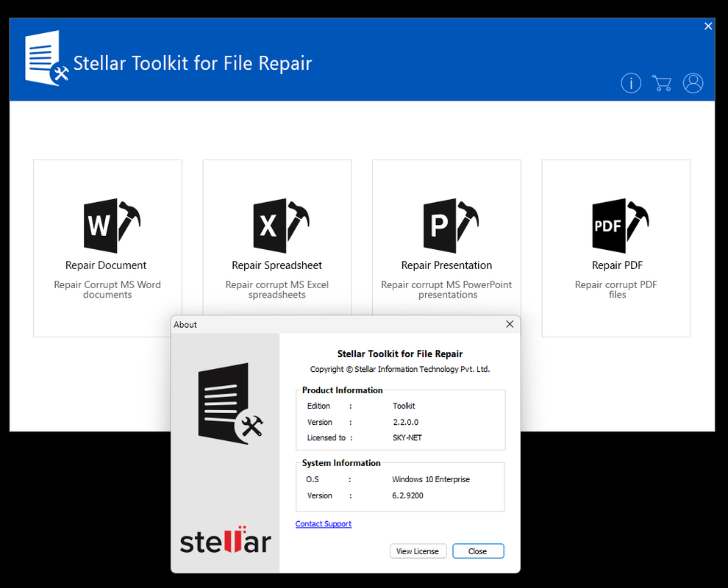728x588 pixels.
Task: Click 'Repair corrupt MS PowerPoint presentations' description
Action: [x=446, y=290]
